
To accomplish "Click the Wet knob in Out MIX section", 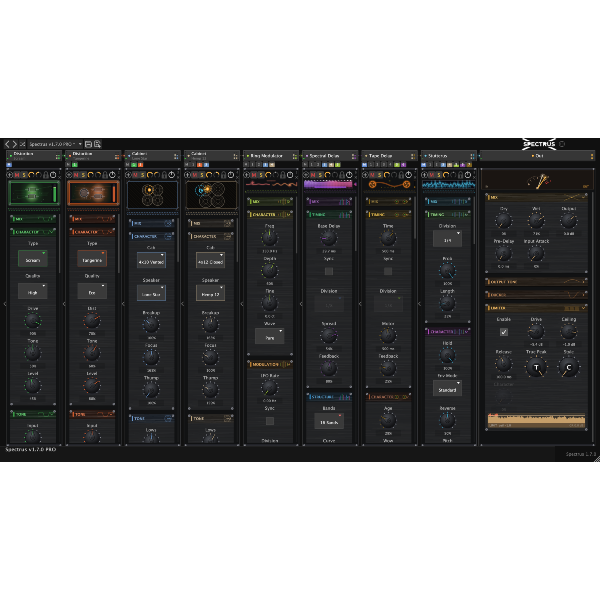I will (536, 220).
